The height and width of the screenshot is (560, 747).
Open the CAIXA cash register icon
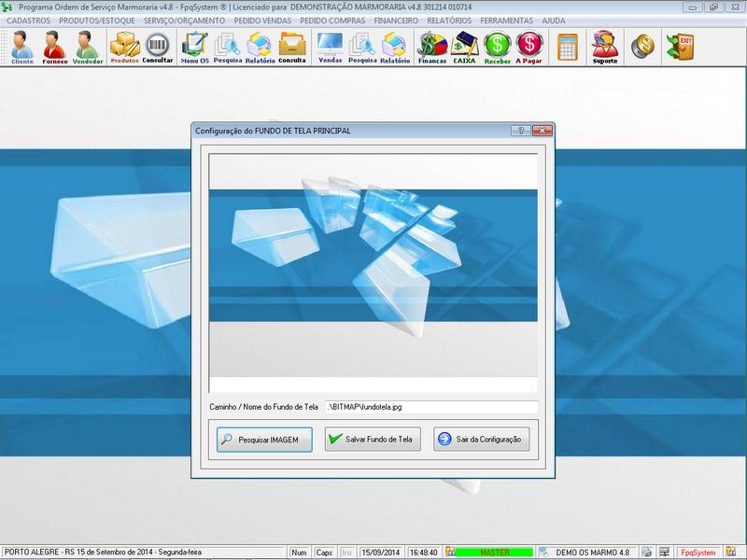click(464, 48)
